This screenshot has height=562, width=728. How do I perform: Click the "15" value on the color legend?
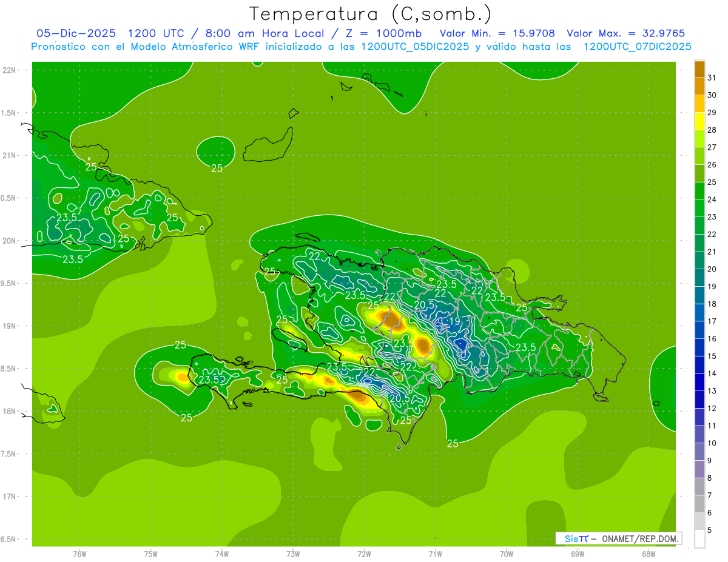(x=712, y=356)
